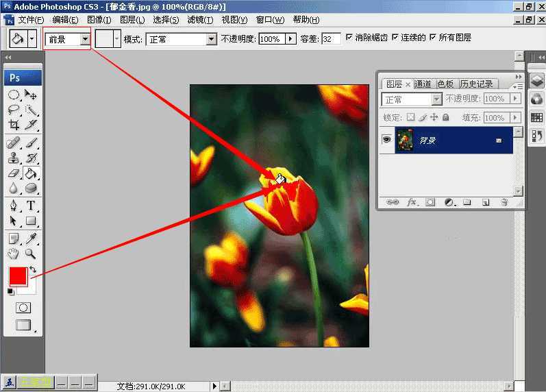Image resolution: width=546 pixels, height=392 pixels.
Task: Click the new adjustment layer button
Action: click(450, 202)
